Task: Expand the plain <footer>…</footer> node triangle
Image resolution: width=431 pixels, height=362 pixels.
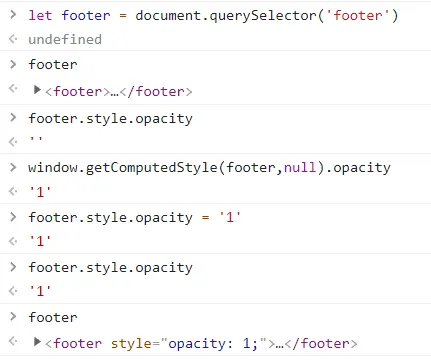Action: click(37, 90)
